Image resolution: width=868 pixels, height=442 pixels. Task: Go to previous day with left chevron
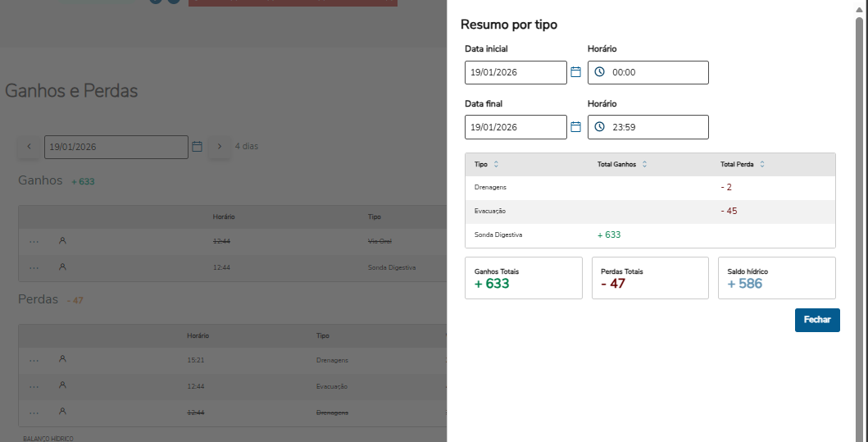point(30,147)
